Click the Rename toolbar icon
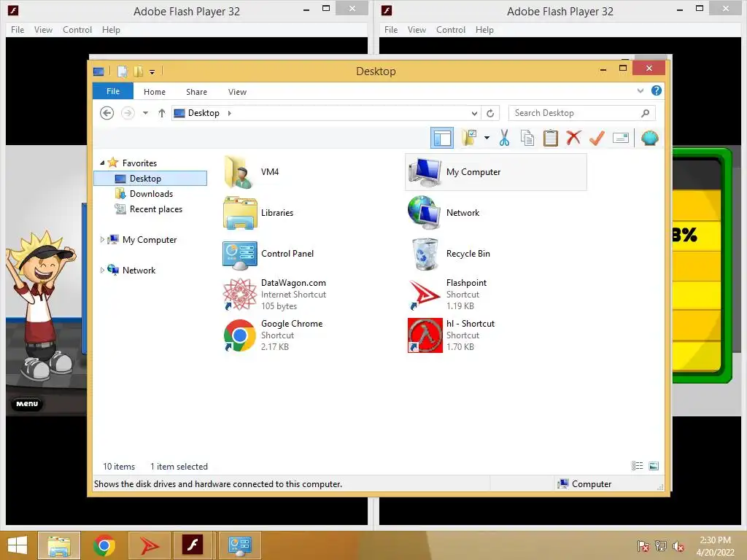The width and height of the screenshot is (747, 560). [x=620, y=138]
